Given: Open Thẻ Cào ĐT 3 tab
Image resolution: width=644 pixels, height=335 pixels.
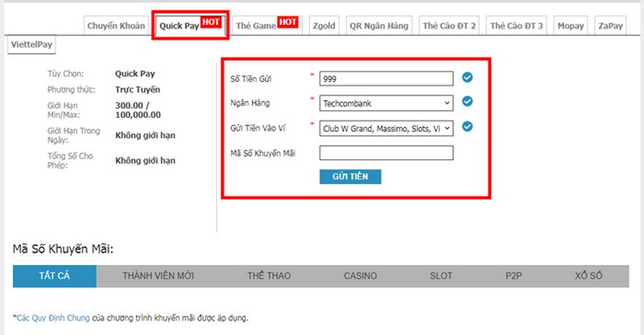Looking at the screenshot, I should pyautogui.click(x=516, y=26).
